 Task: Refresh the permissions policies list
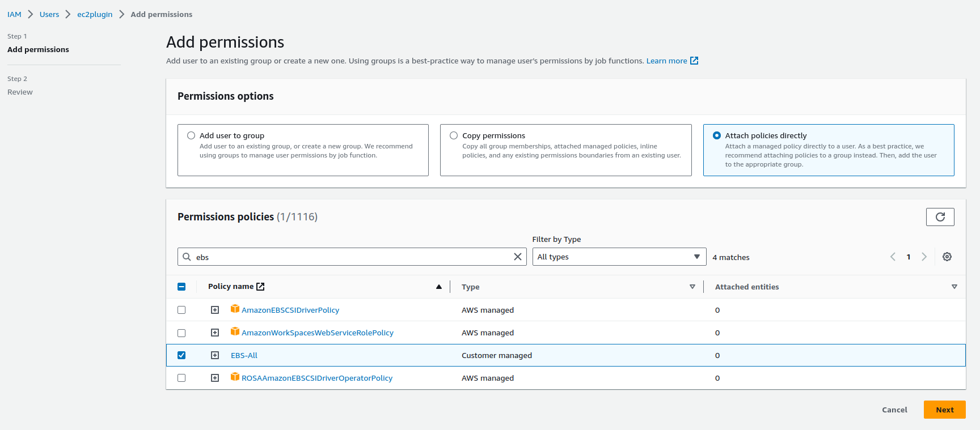coord(940,217)
